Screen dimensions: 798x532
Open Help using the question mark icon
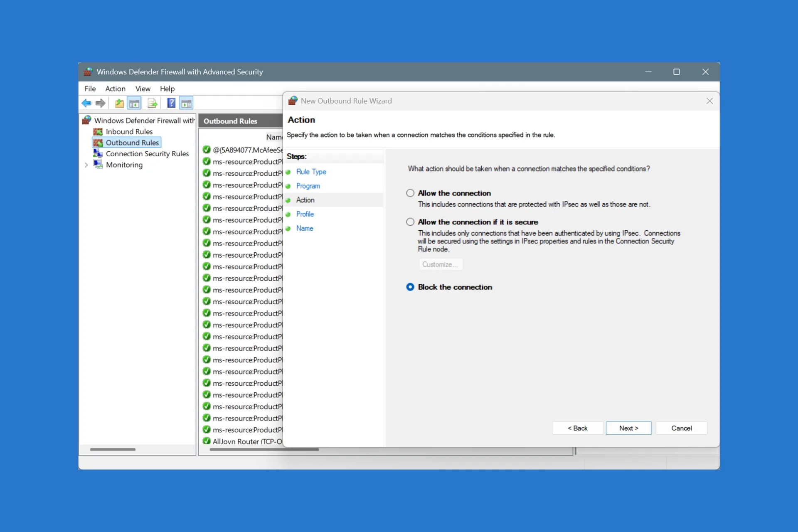coord(171,103)
